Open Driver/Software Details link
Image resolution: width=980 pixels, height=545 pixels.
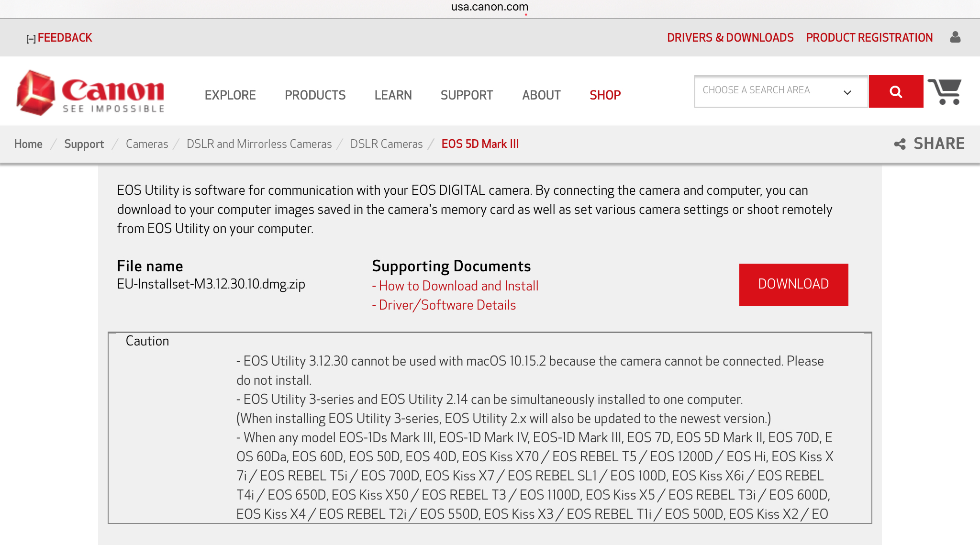click(x=446, y=305)
